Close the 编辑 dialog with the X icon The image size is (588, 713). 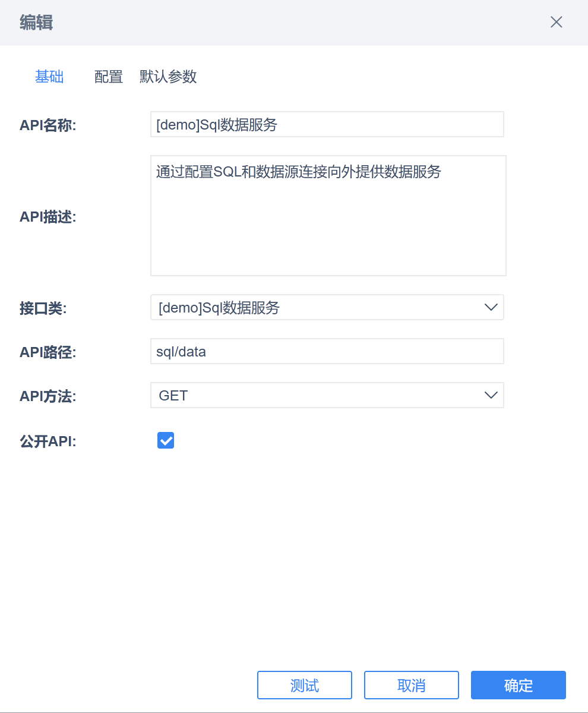pos(556,23)
